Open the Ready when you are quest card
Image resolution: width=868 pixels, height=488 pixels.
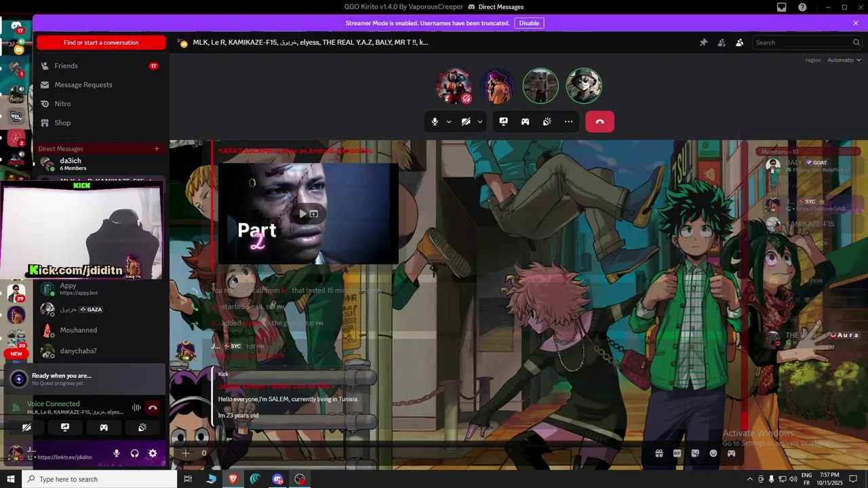tap(85, 379)
